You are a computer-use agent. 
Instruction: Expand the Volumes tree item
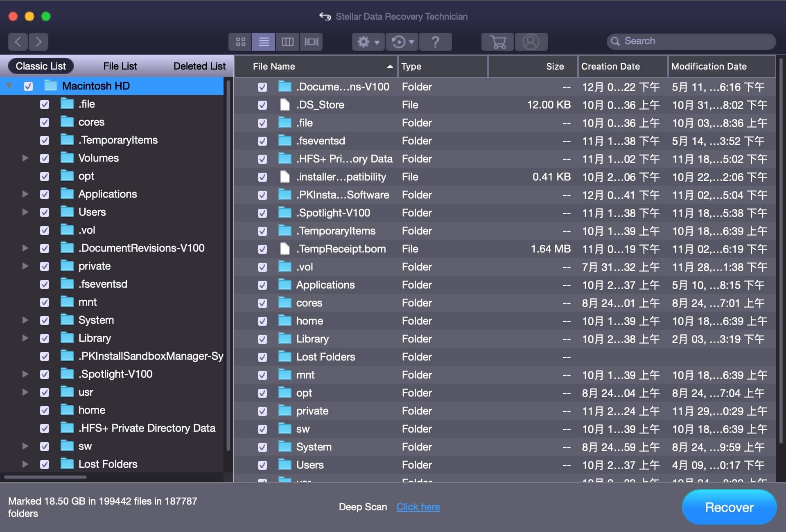coord(24,158)
